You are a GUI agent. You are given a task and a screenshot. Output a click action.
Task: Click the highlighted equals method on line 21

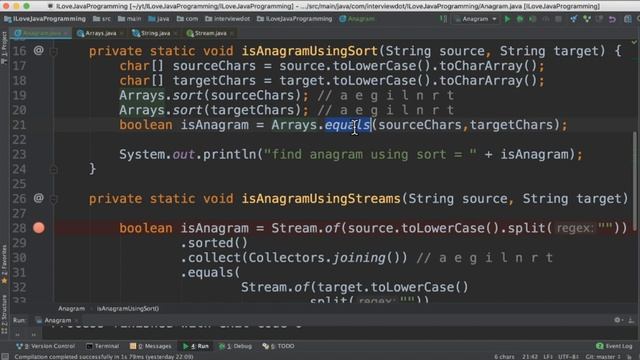[347, 125]
